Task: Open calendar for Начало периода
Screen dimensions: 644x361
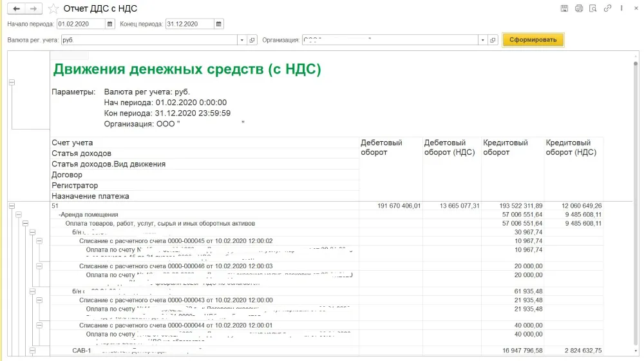Action: 111,24
